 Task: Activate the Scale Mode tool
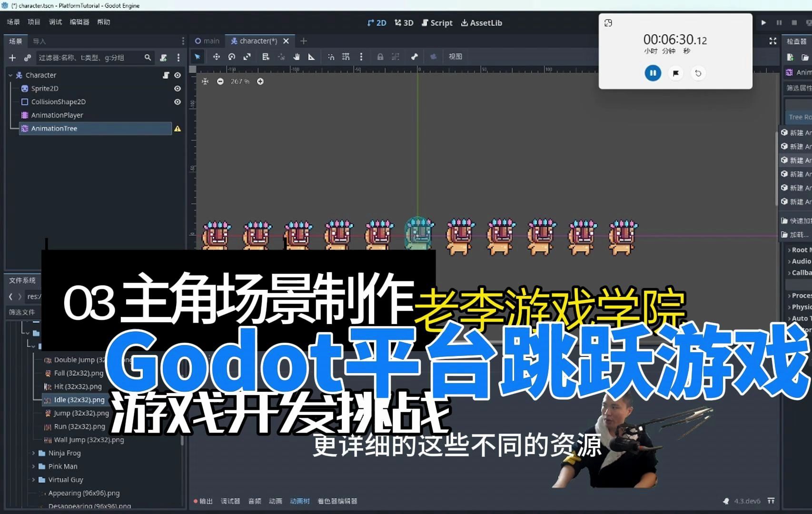pos(247,57)
